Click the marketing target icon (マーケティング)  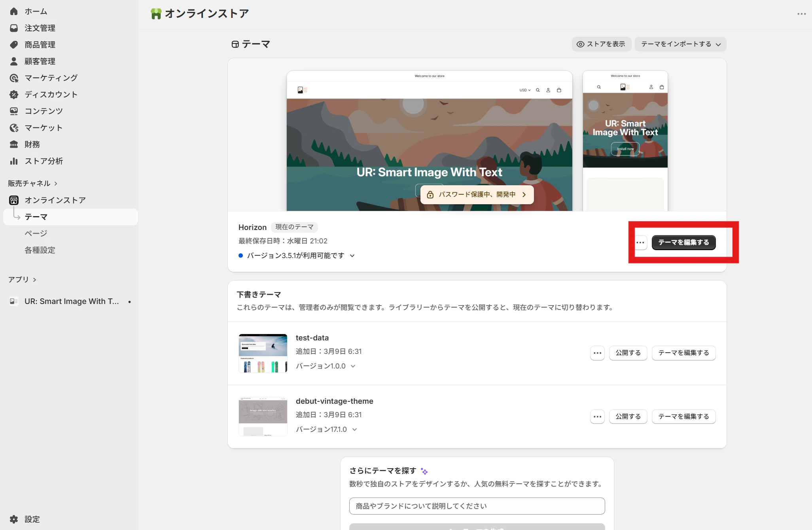[14, 78]
